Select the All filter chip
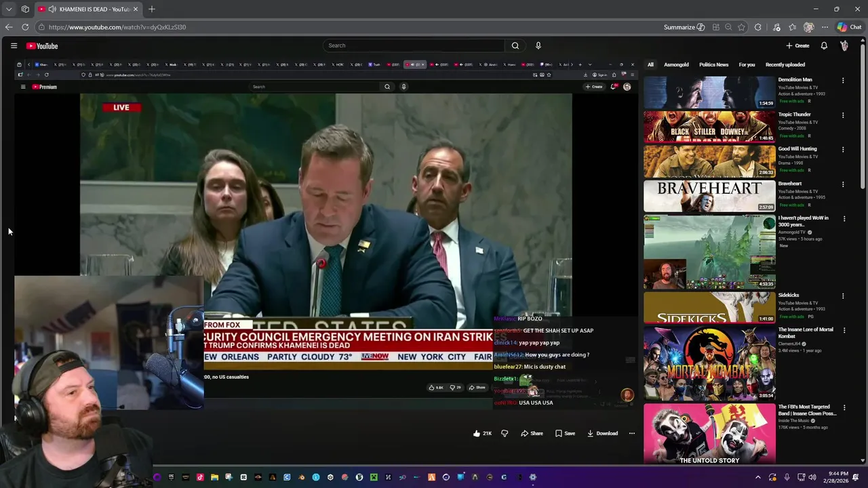 (x=650, y=64)
